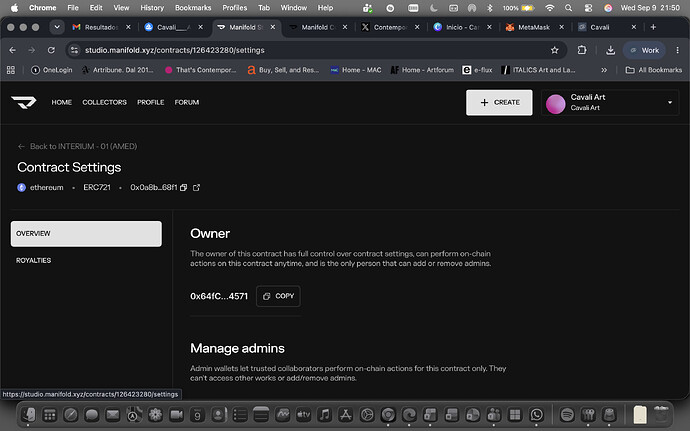Screen dimensions: 690x431
Task: Click the Manifold logo in the header
Action: coord(24,102)
